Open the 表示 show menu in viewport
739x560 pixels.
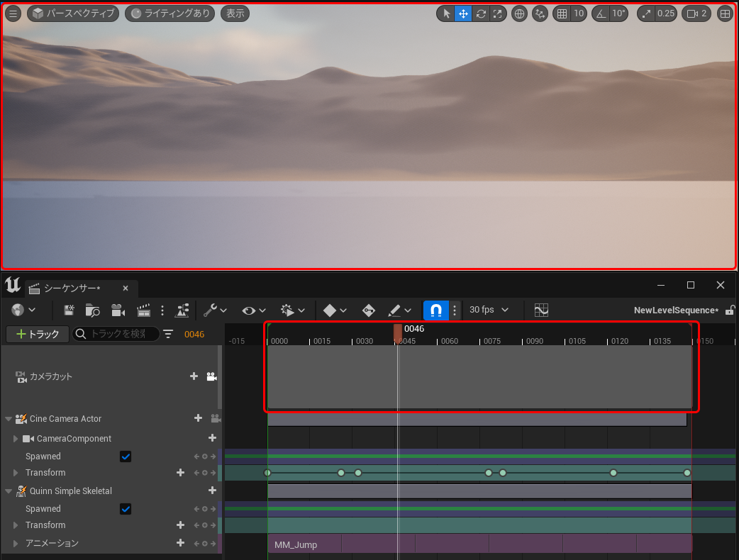click(235, 13)
